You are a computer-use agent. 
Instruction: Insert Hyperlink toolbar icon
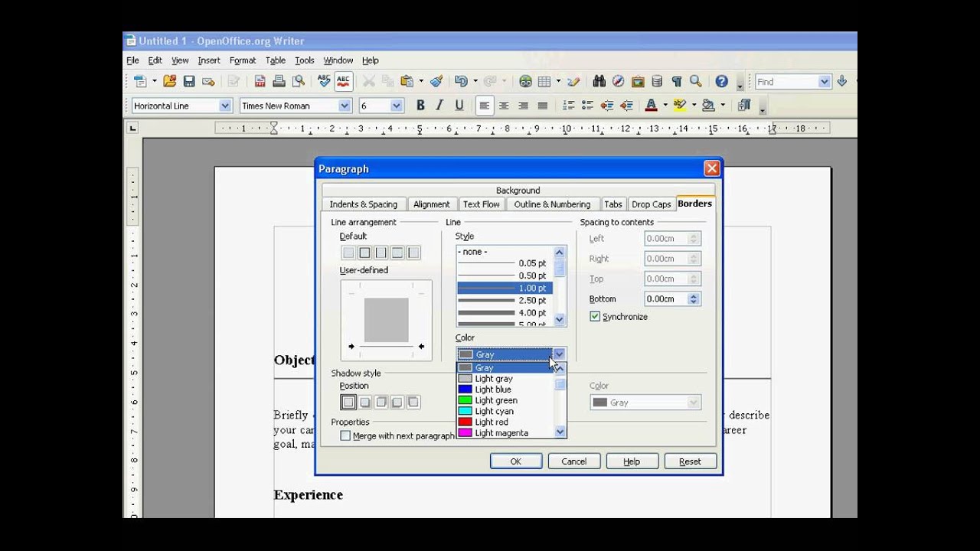coord(525,81)
